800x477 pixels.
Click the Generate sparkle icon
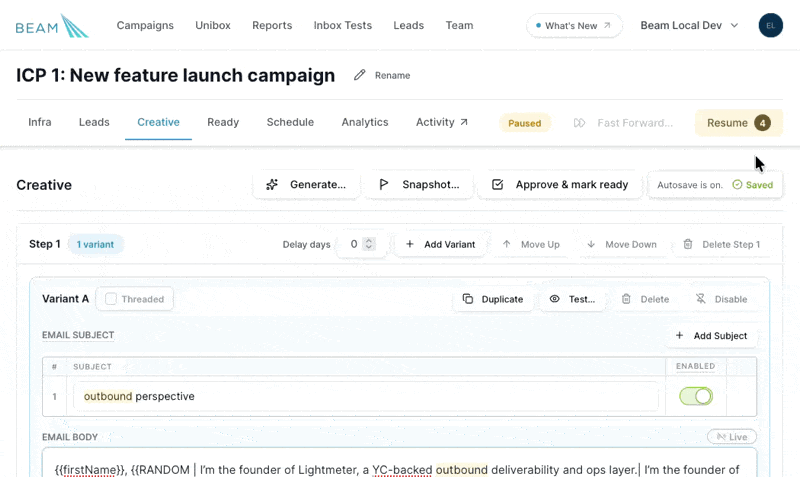[x=272, y=185]
